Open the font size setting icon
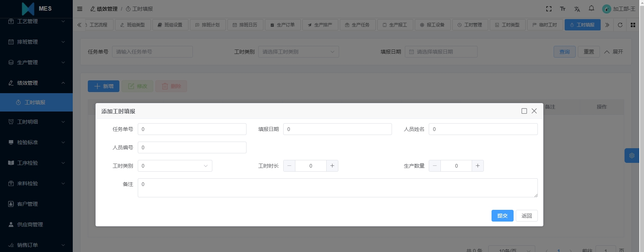Viewport: 644px width, 252px height. click(x=563, y=9)
